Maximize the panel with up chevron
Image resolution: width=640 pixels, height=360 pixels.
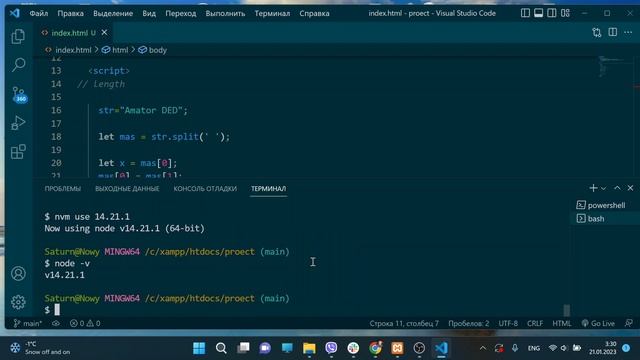[x=617, y=188]
